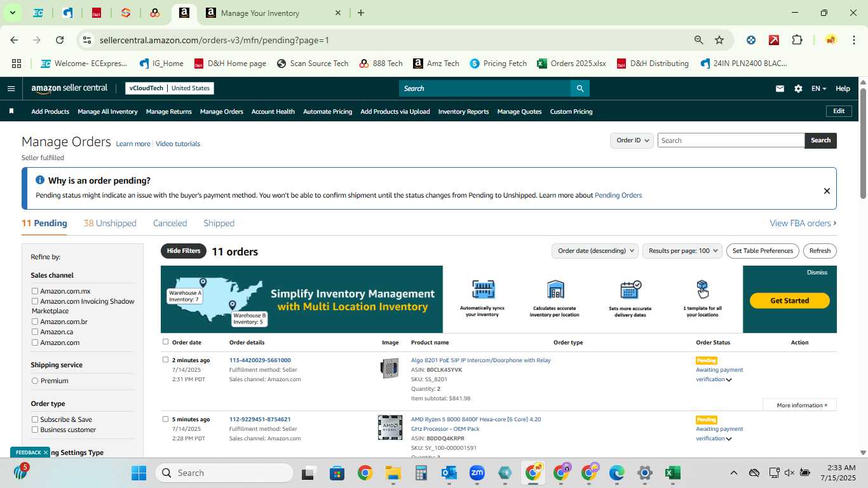This screenshot has width=868, height=488.
Task: Open the Order ID search type dropdown
Action: pyautogui.click(x=632, y=140)
